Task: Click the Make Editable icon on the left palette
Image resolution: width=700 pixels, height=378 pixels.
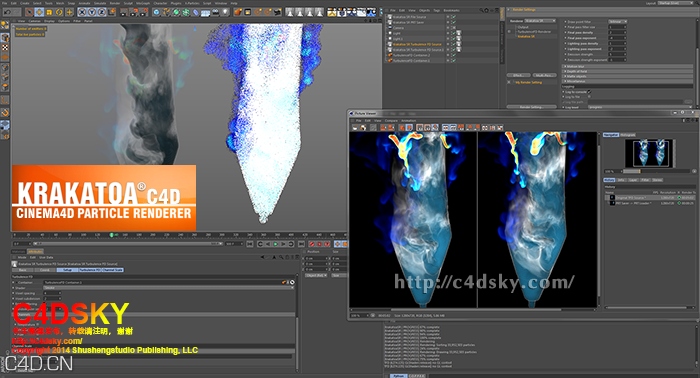Action: 5,25
